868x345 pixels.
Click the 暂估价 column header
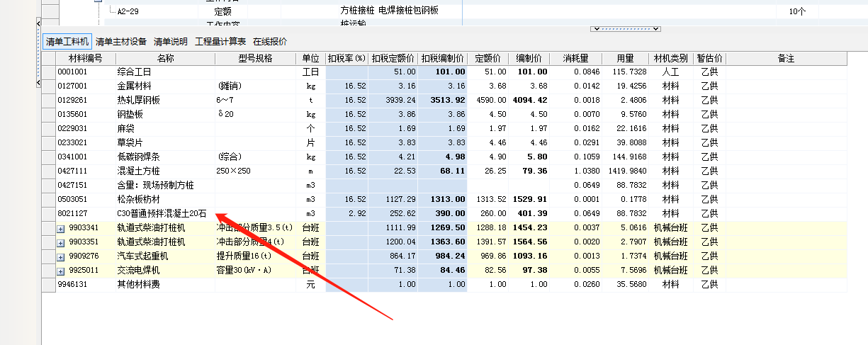point(709,58)
